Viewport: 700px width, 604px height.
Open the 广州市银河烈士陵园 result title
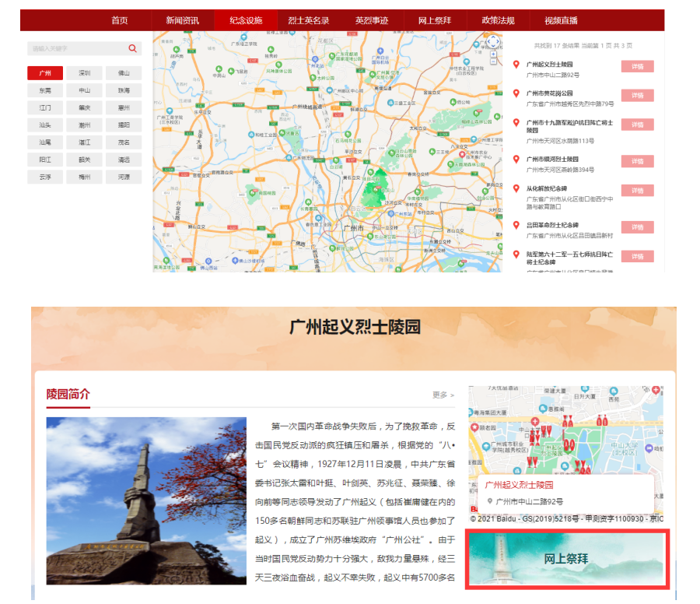[552, 159]
